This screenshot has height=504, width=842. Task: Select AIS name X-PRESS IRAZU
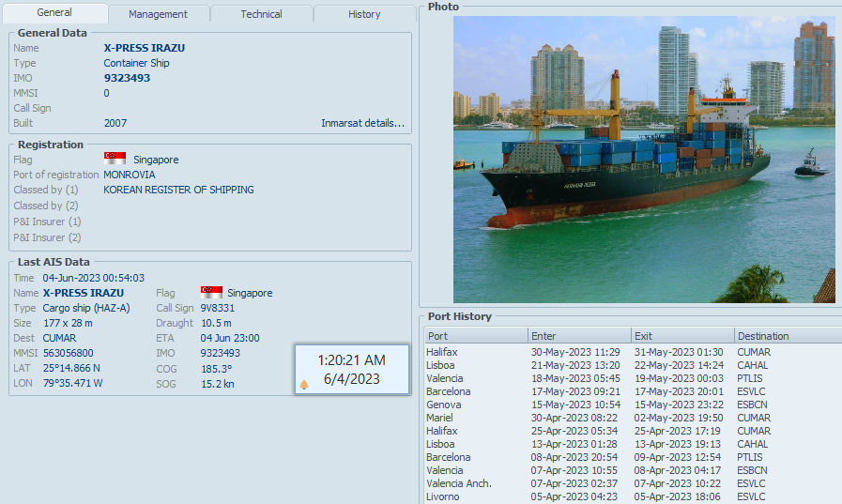84,293
